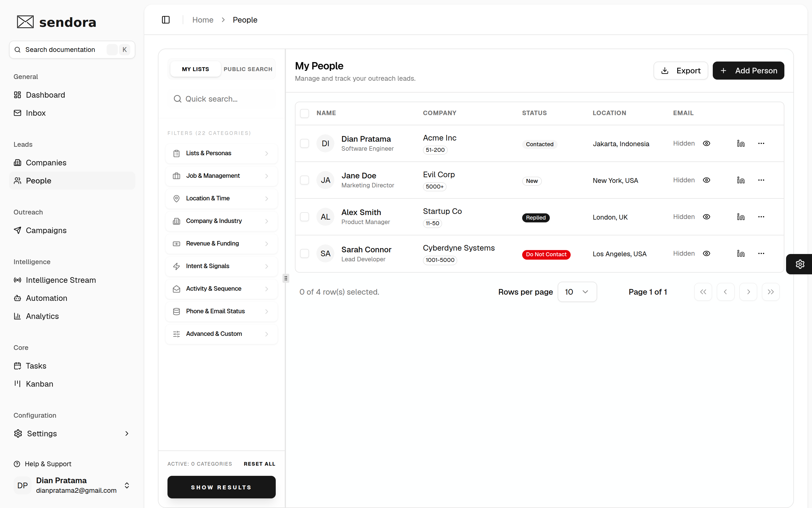Image resolution: width=812 pixels, height=508 pixels.
Task: Open more actions for Jane Doe row
Action: (x=761, y=180)
